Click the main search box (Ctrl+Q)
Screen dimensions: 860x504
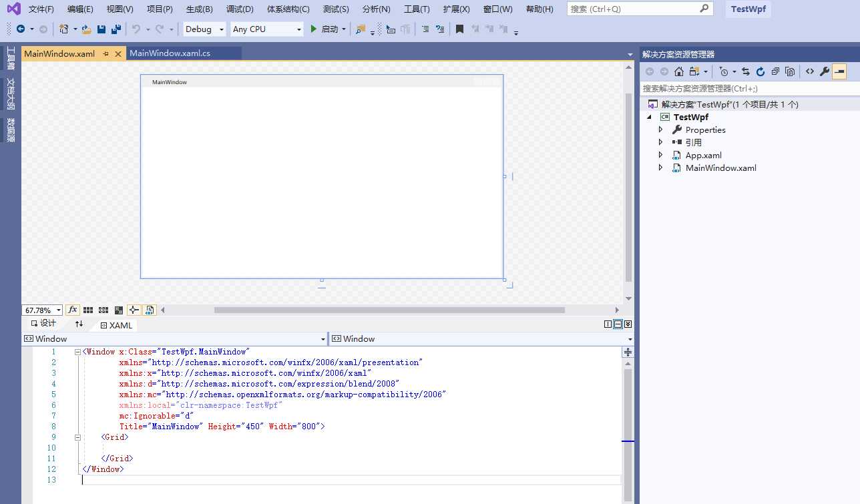[x=640, y=9]
